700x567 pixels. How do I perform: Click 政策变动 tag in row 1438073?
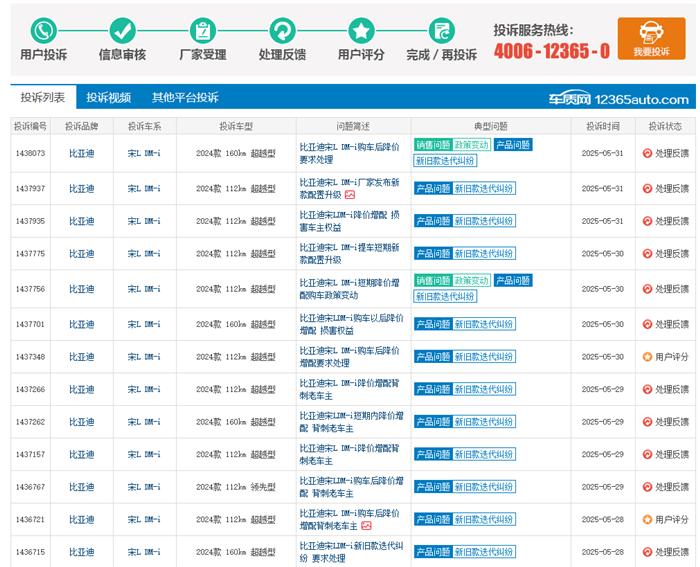(471, 145)
